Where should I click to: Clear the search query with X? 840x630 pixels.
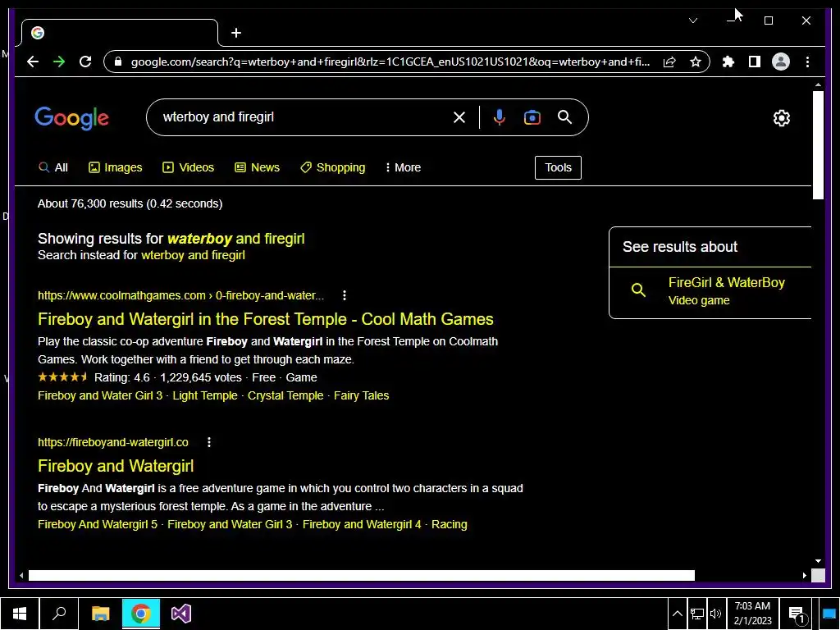pos(459,117)
